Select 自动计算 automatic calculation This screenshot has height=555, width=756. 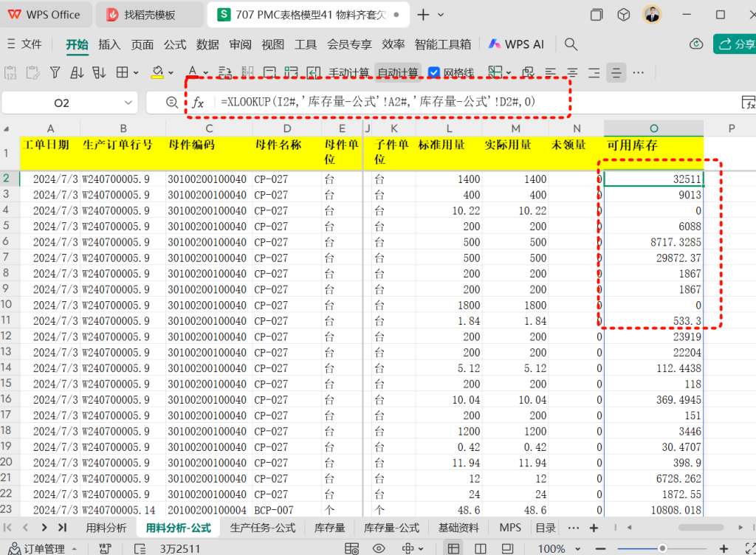398,73
